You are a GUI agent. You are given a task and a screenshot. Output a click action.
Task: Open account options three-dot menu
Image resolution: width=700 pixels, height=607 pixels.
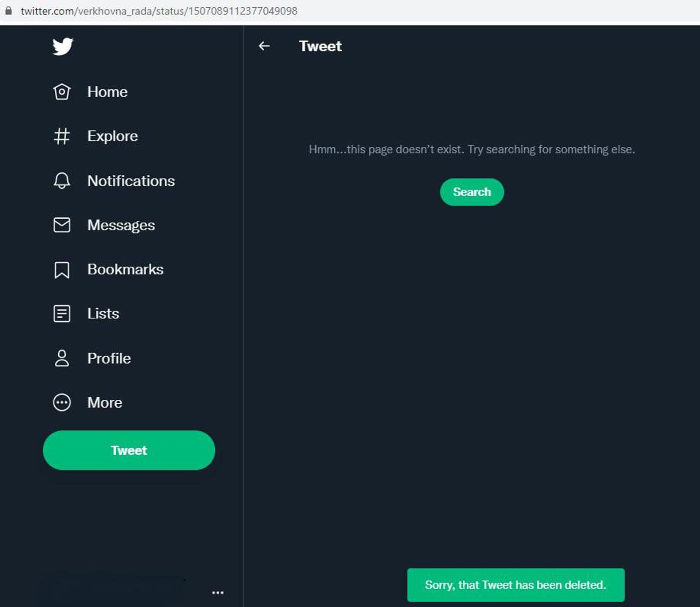[x=218, y=593]
